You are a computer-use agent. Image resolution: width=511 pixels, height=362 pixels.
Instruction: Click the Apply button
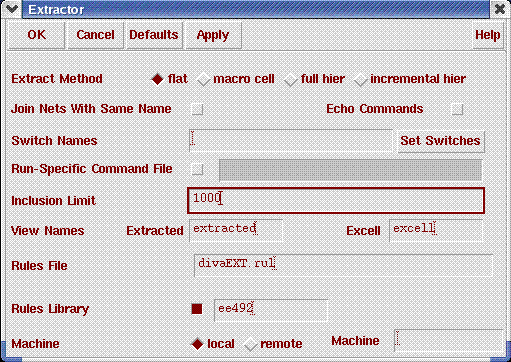coord(213,35)
